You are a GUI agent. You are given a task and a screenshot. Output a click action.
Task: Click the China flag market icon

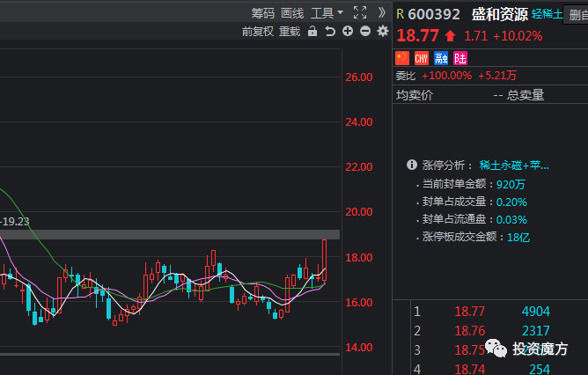pos(402,58)
